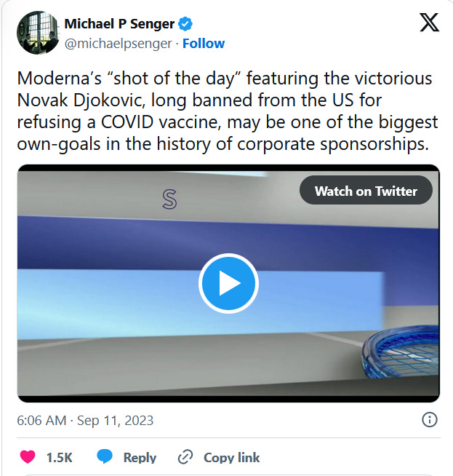Click the 1.5K likes count
This screenshot has height=476, width=453.
click(x=60, y=458)
